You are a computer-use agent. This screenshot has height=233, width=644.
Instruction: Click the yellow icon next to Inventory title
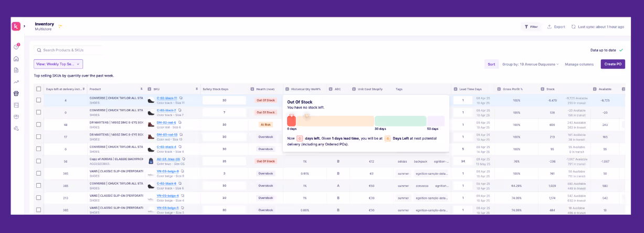pyautogui.click(x=60, y=26)
